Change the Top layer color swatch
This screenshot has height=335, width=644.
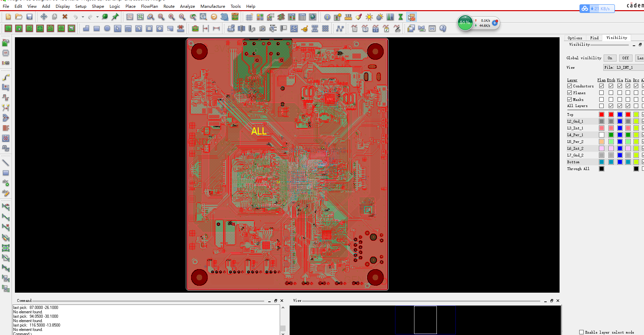pos(601,114)
